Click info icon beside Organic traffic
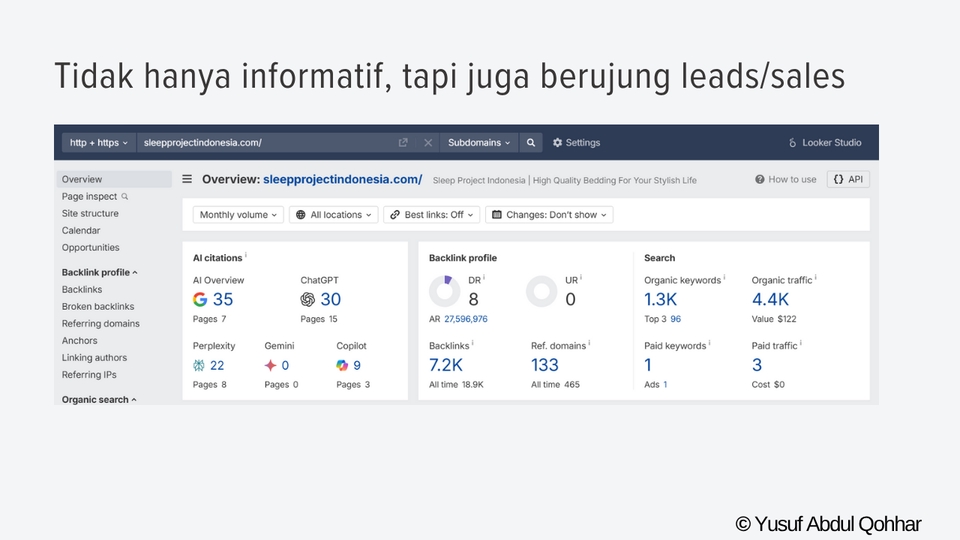The image size is (960, 540). point(816,277)
